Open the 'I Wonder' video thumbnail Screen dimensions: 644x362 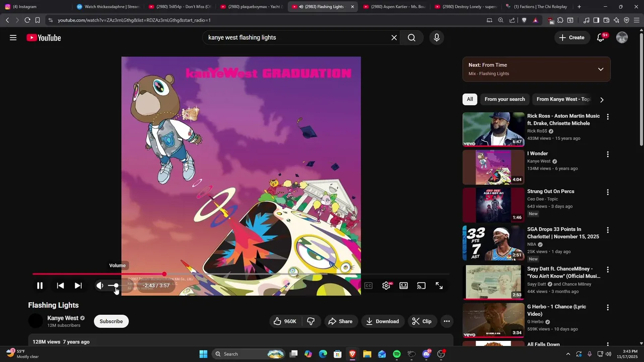(494, 167)
